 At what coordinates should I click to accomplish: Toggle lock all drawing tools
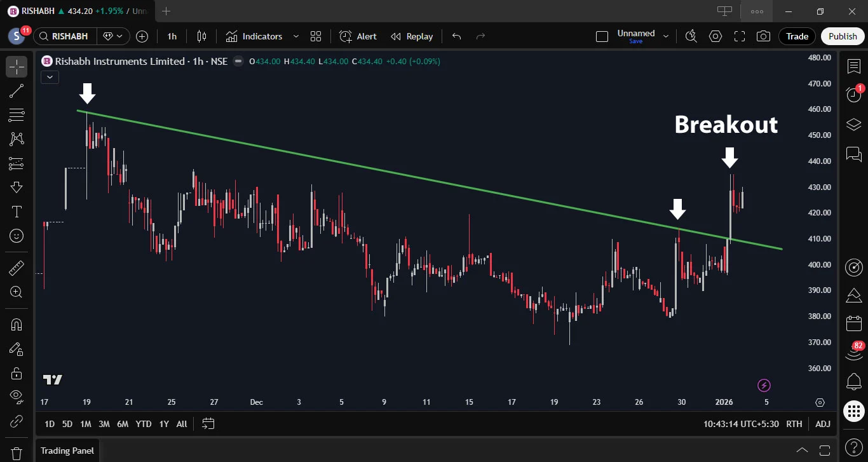point(17,372)
